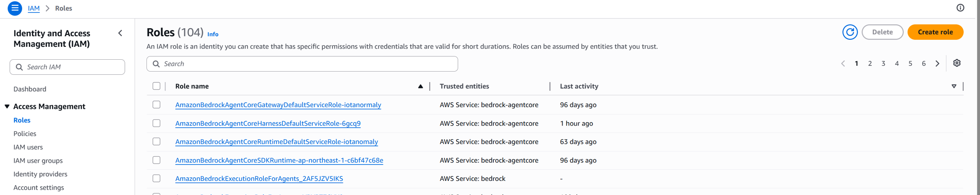Refresh the roles list

850,32
